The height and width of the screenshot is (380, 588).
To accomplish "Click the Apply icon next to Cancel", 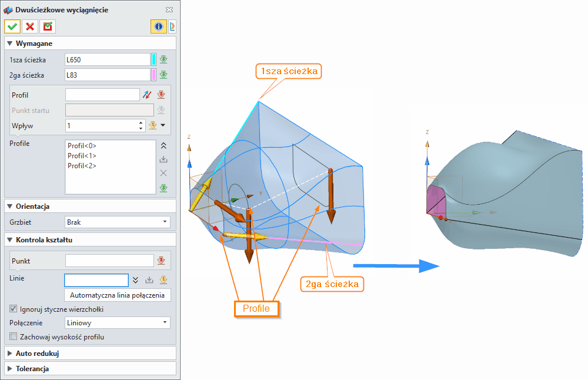I will click(x=47, y=26).
